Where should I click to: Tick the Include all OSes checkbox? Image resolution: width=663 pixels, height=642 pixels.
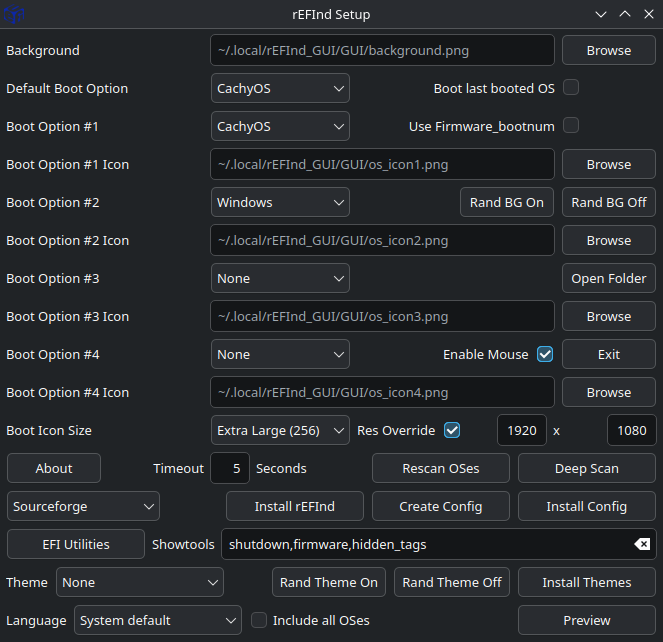(259, 620)
